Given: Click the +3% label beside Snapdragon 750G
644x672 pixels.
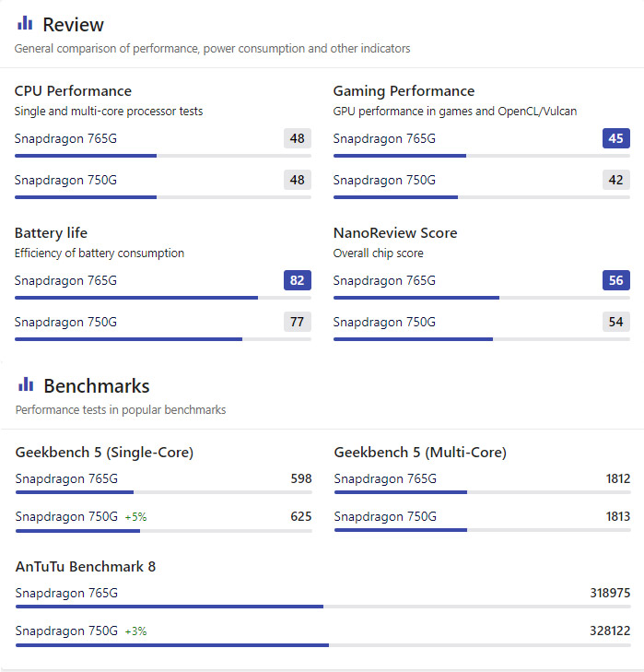Looking at the screenshot, I should (135, 631).
